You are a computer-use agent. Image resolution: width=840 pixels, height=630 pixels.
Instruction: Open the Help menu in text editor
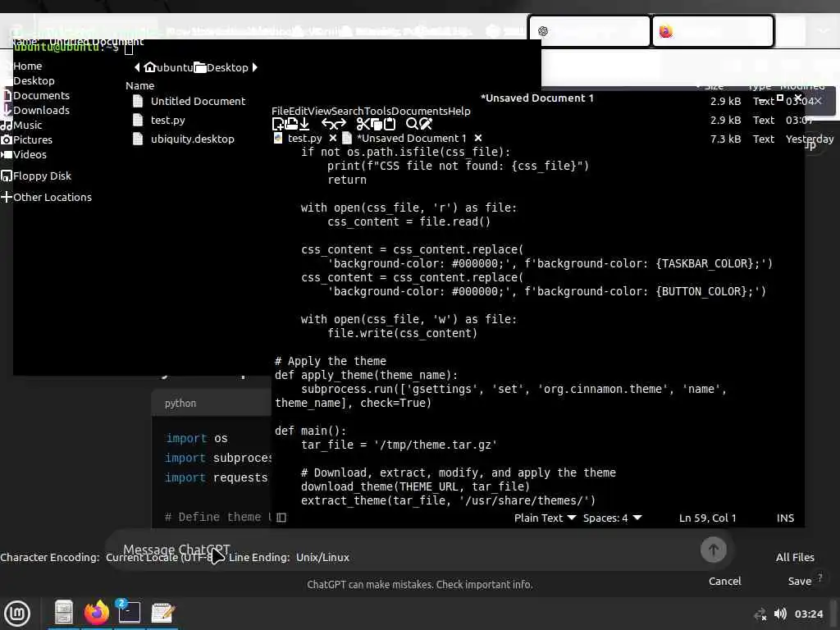pos(459,111)
